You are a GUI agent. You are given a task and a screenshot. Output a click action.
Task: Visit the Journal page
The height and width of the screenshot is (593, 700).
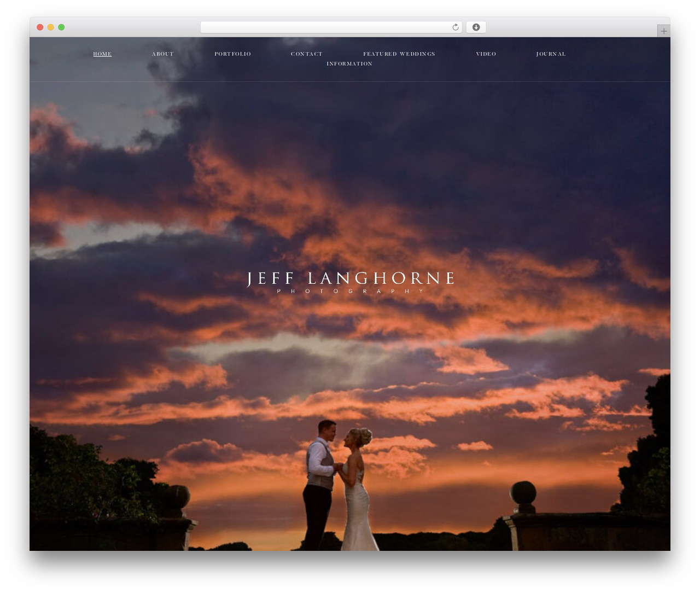(x=551, y=54)
